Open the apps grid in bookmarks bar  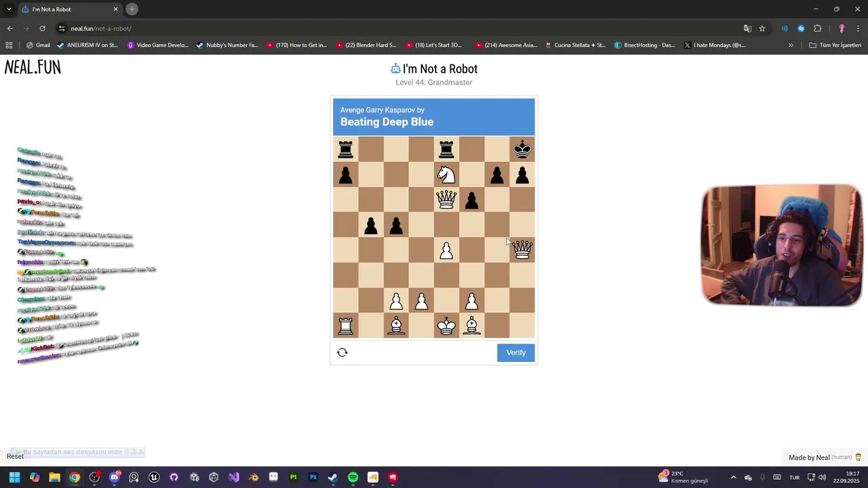(9, 45)
